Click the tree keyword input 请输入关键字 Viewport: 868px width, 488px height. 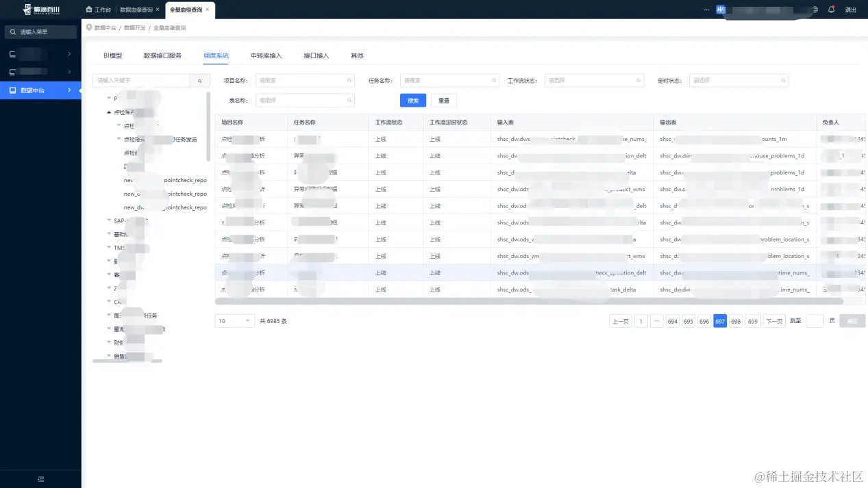point(141,81)
